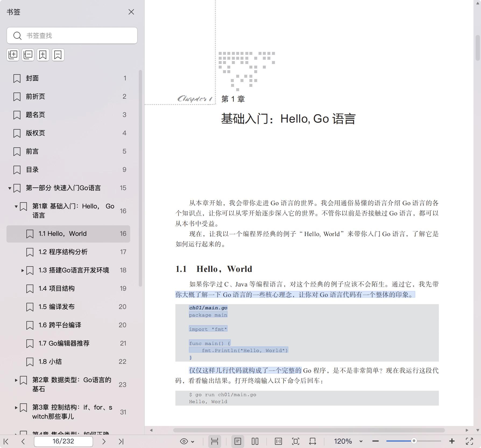
Task: Click the bookmark panel scrollbar
Action: [x=140, y=178]
